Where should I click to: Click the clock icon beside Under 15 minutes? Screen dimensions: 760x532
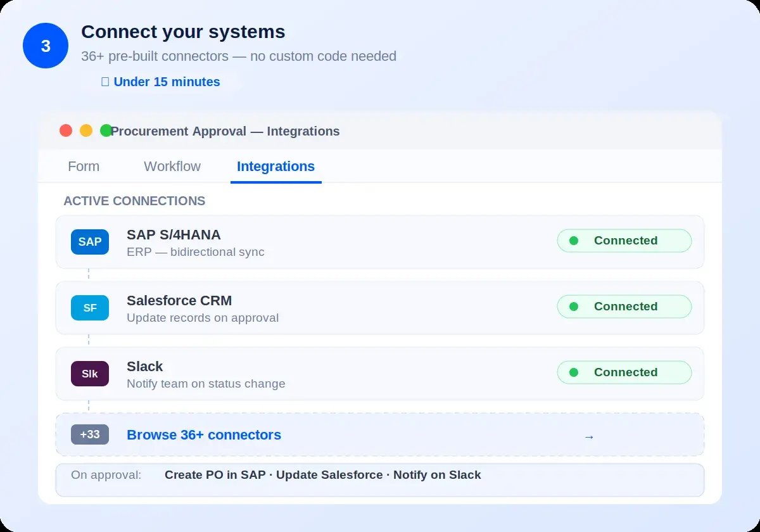(105, 82)
